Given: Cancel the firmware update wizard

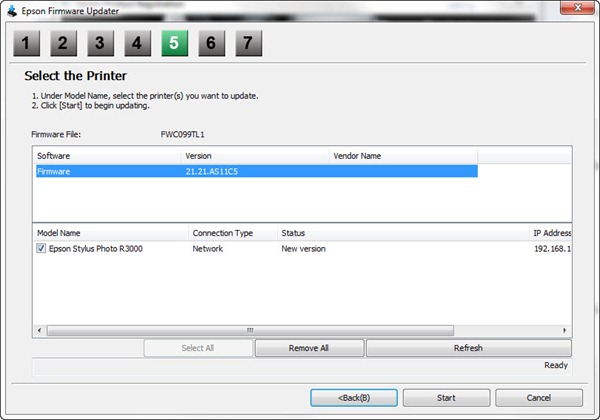Looking at the screenshot, I should tap(539, 398).
